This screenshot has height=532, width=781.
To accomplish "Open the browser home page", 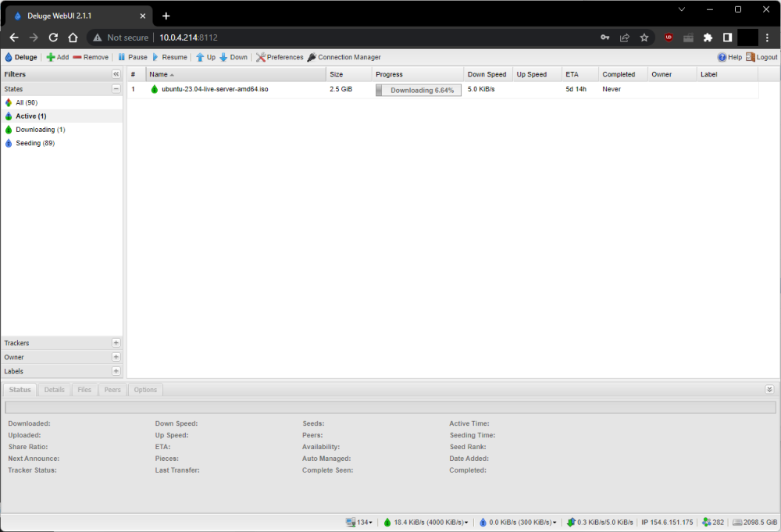I will [x=73, y=37].
